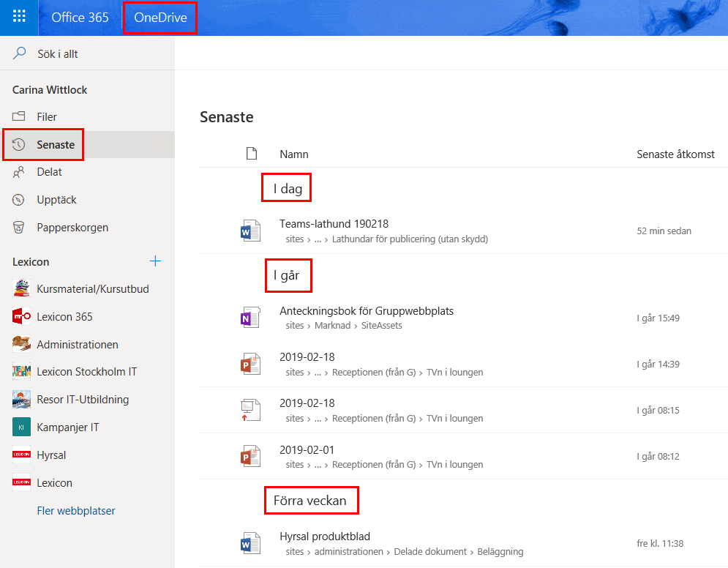Open 2019-02-18 file accessed I går 14:39
728x568 pixels.
click(307, 357)
